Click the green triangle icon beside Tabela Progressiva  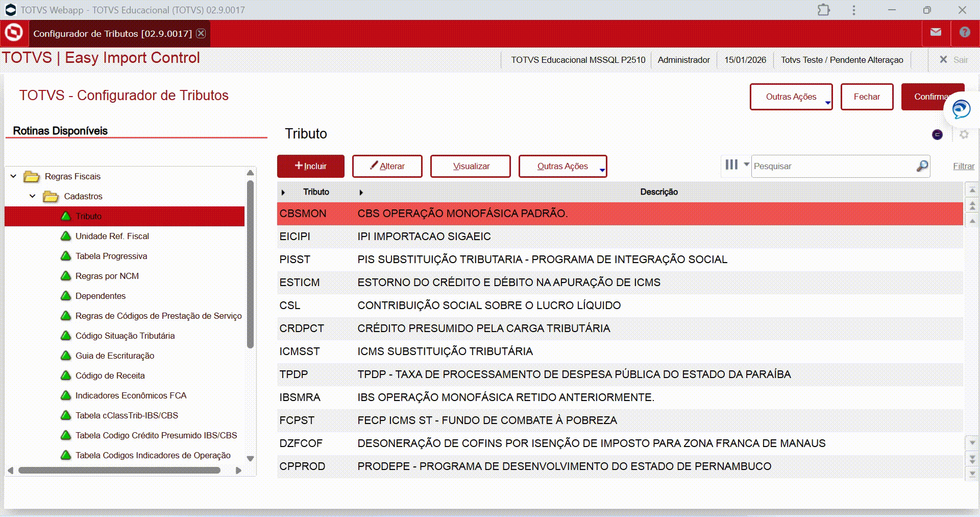(66, 256)
